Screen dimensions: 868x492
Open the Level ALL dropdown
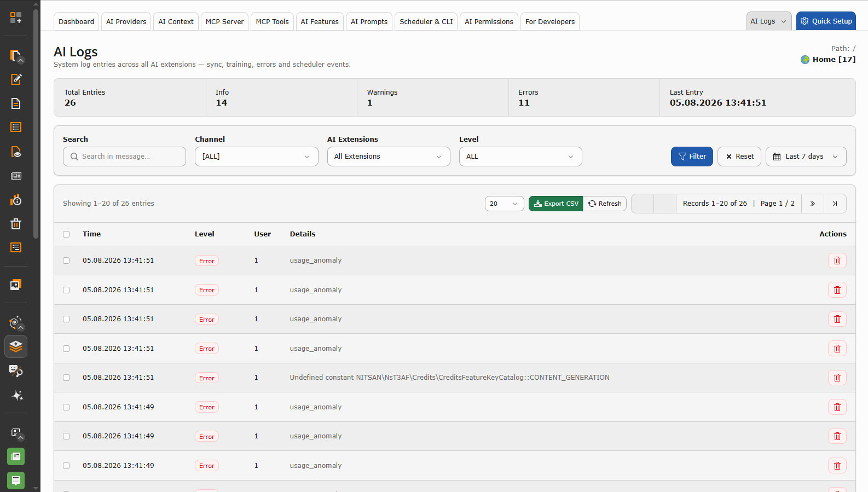click(x=520, y=157)
